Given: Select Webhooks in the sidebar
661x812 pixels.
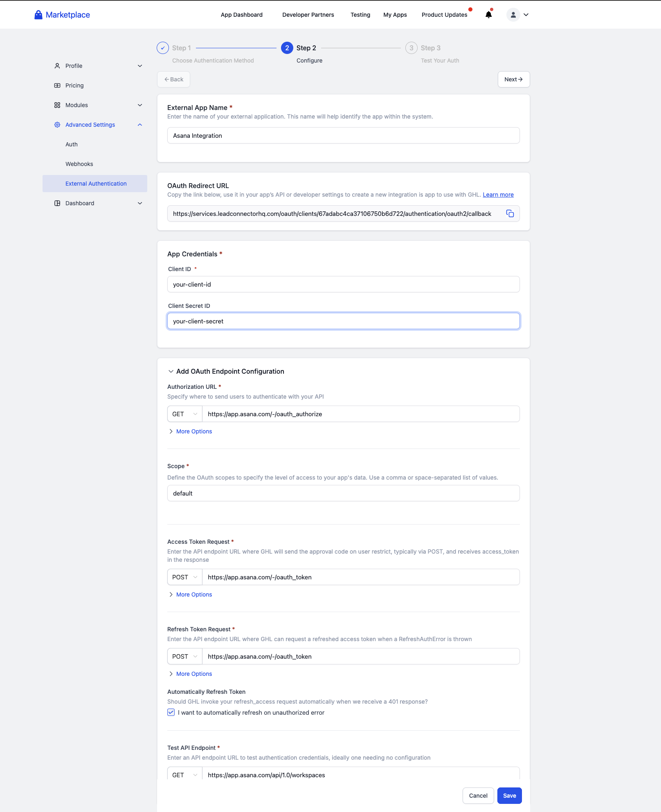Looking at the screenshot, I should pyautogui.click(x=79, y=164).
